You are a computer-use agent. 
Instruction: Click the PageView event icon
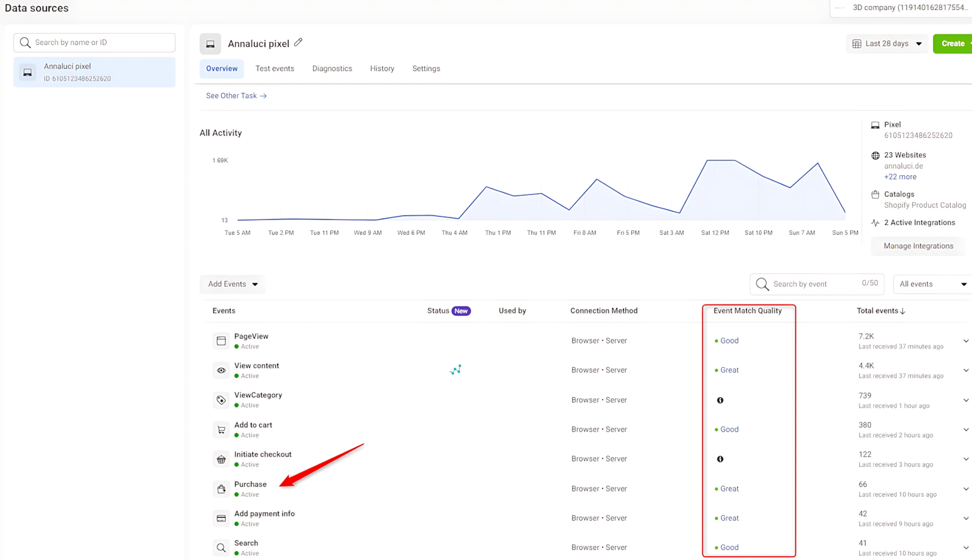[221, 341]
